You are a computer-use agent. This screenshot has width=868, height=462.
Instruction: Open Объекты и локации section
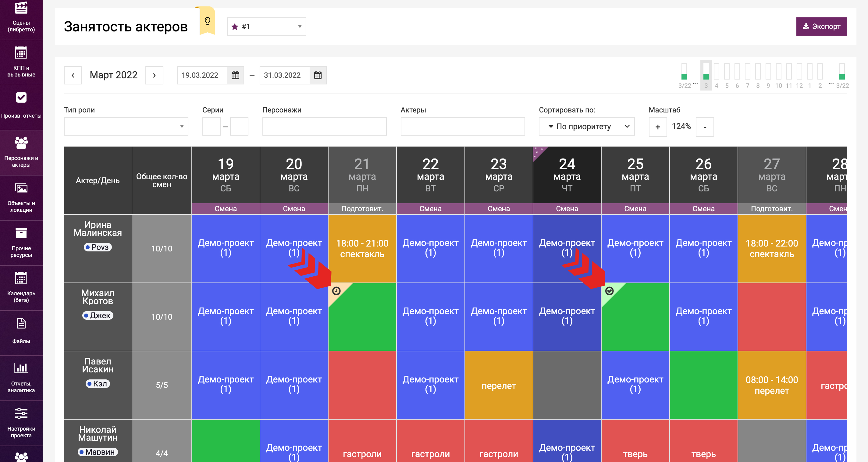click(x=21, y=197)
